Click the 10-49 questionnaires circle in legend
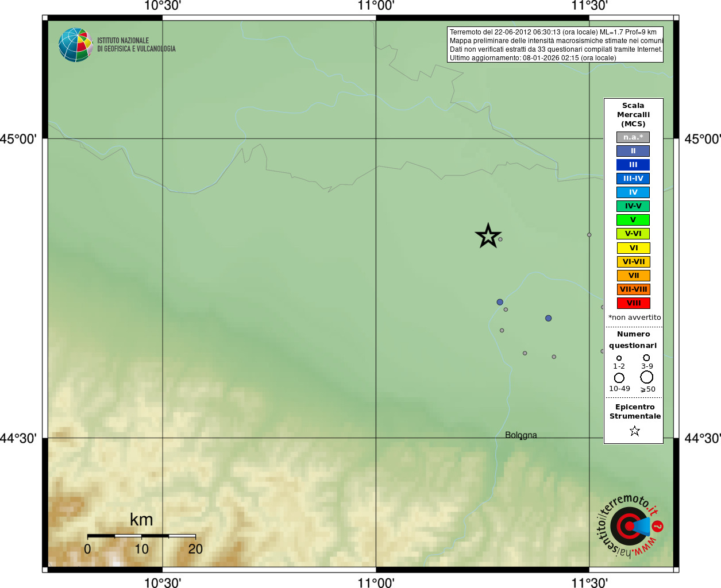The height and width of the screenshot is (588, 721). point(619,378)
